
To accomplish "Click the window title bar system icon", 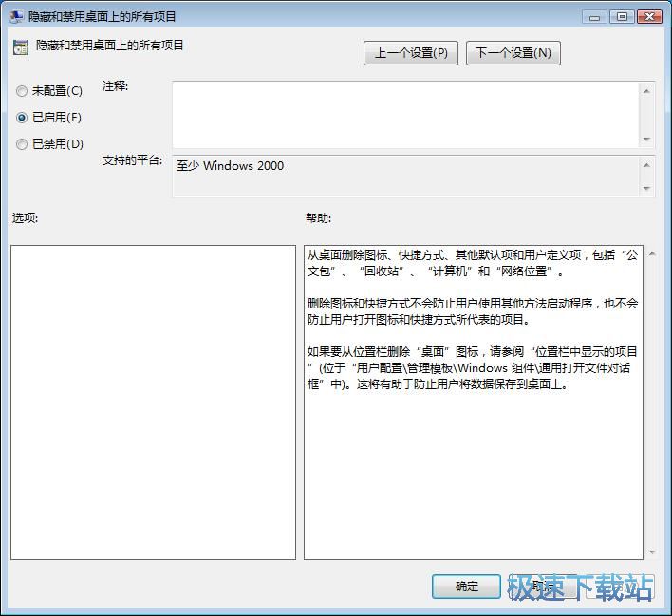I will [x=17, y=17].
